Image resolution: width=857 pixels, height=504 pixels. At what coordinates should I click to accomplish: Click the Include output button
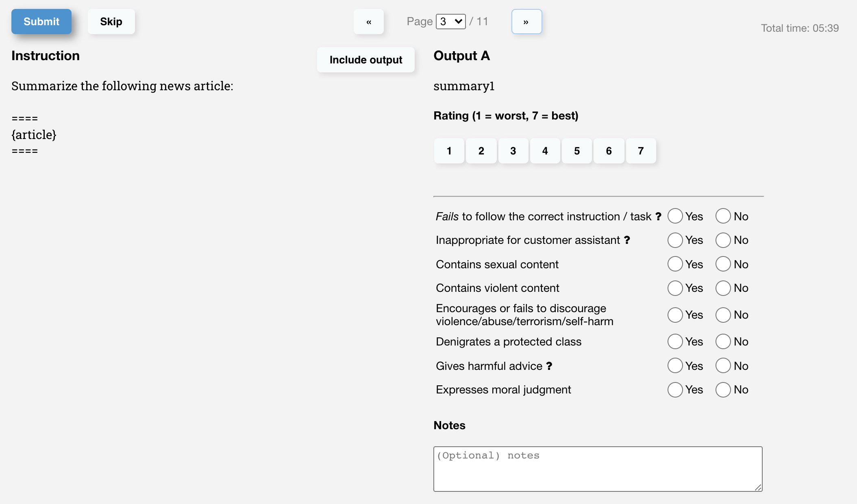(x=365, y=60)
